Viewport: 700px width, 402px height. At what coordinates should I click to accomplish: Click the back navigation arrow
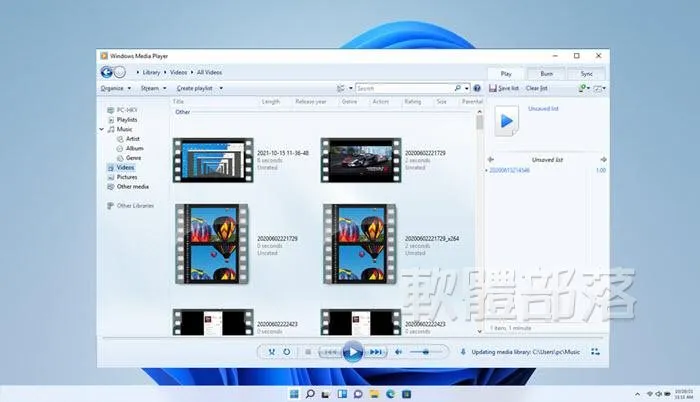[x=106, y=72]
